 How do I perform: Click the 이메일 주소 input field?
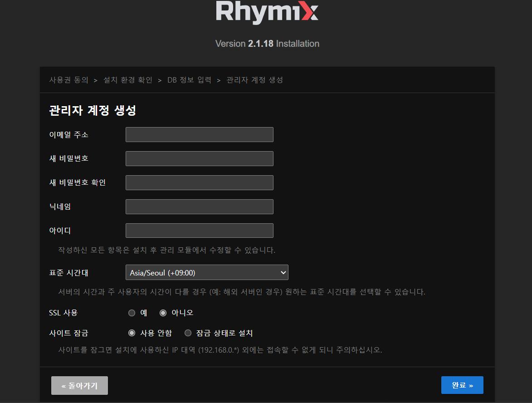199,135
